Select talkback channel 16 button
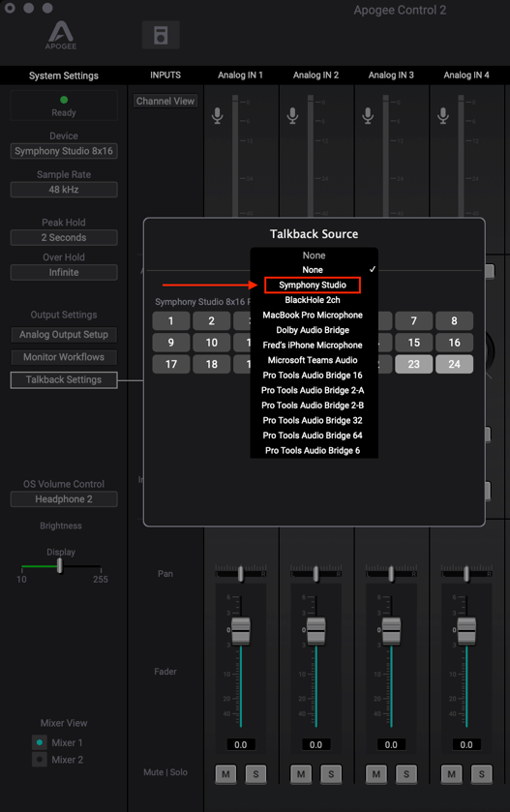Viewport: 510px width, 812px height. coord(454,343)
